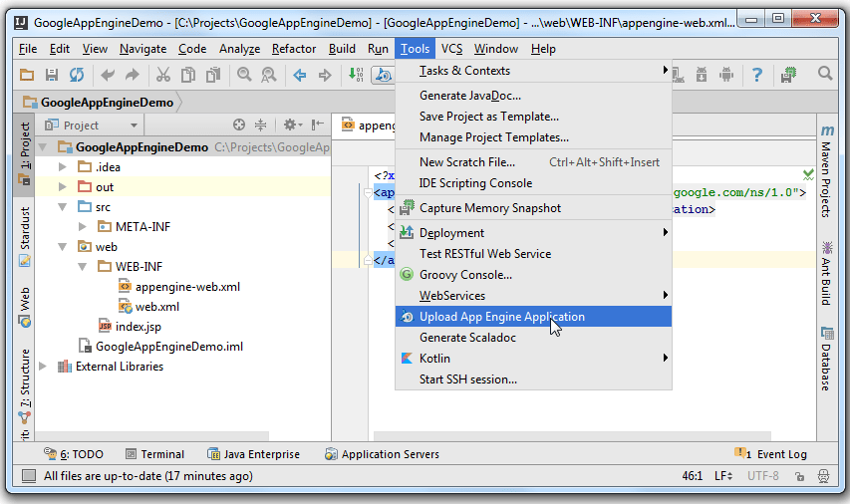Screen dimensions: 850x504
Task: Click the Forward navigation arrow
Action: (325, 75)
